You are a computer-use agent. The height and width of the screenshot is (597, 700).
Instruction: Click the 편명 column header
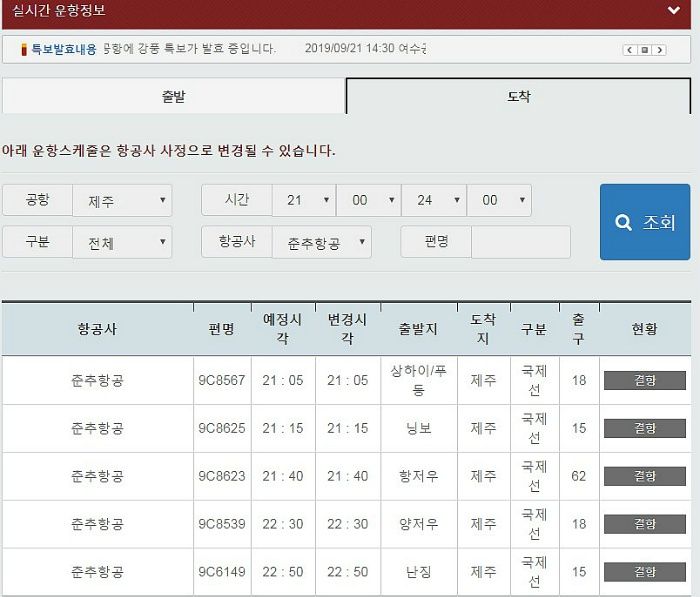[222, 329]
